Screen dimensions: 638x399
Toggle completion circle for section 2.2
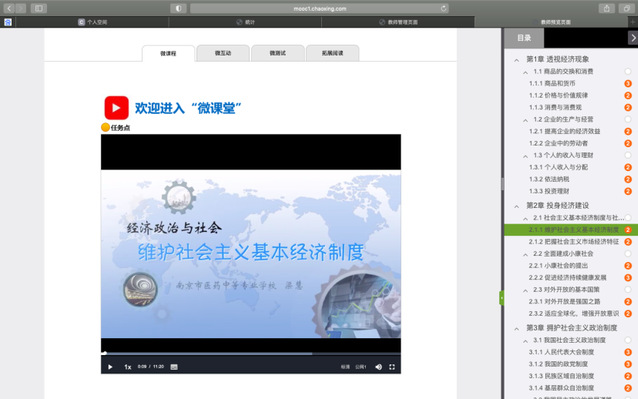click(x=628, y=254)
